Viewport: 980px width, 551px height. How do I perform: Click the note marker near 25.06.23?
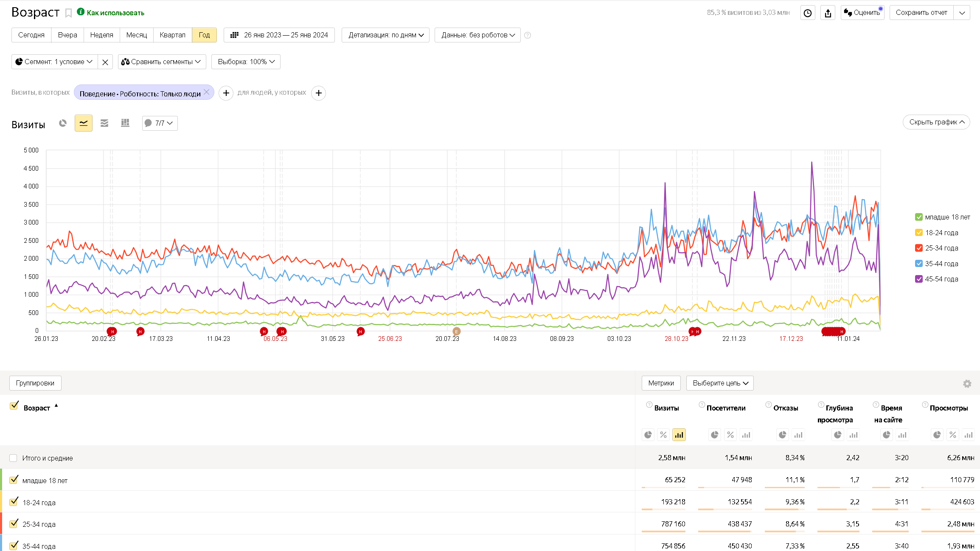click(360, 332)
